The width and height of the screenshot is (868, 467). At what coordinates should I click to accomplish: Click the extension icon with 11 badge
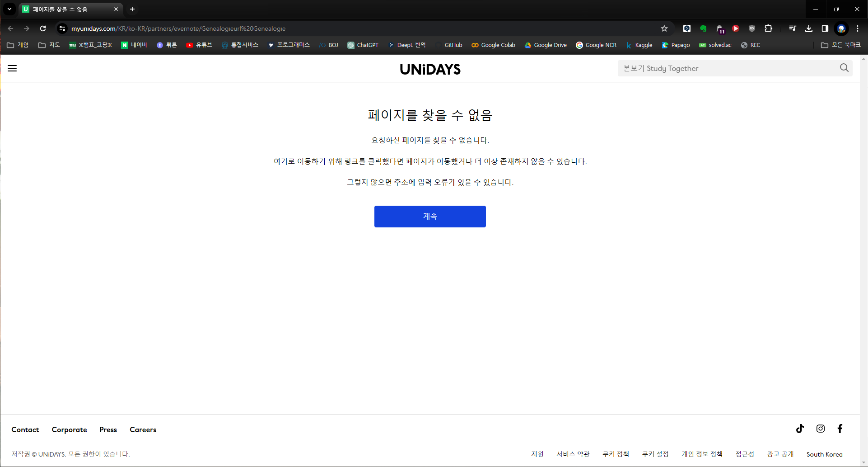[x=720, y=29]
